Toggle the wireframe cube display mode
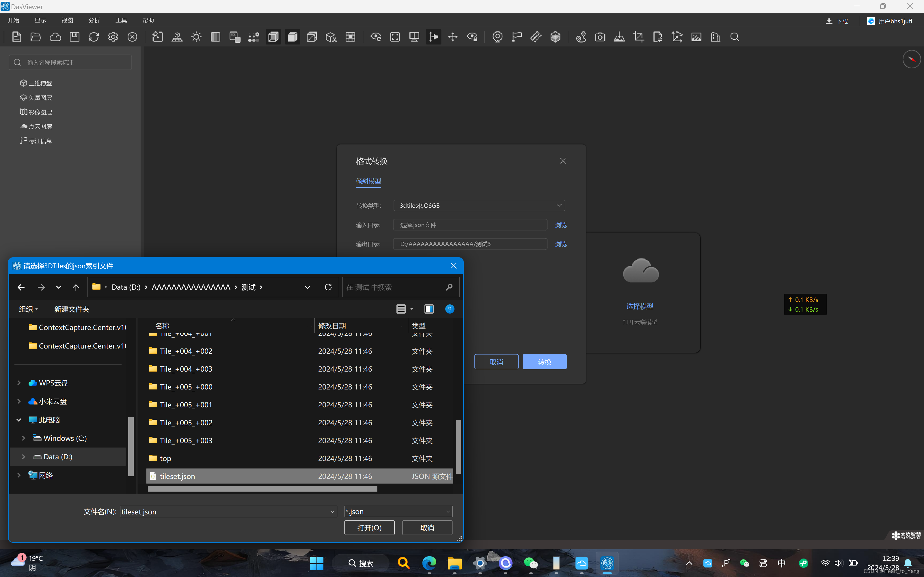Image resolution: width=924 pixels, height=577 pixels. tap(273, 37)
